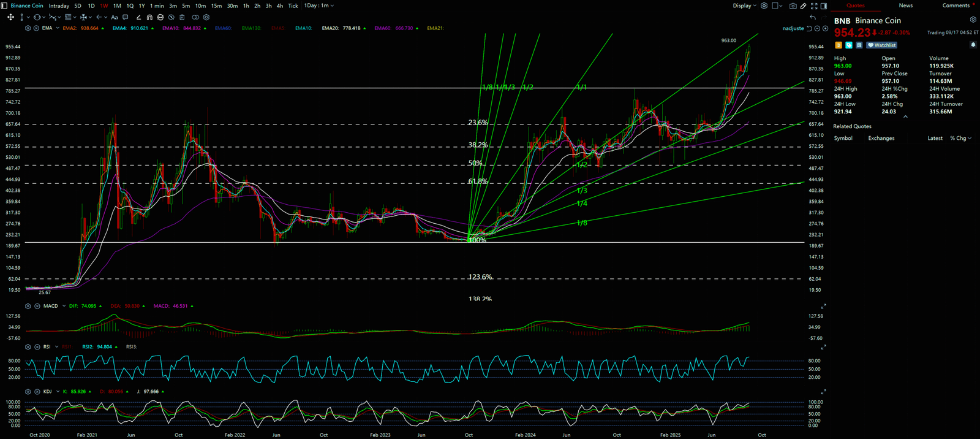Open the text annotation (Aa) tool
This screenshot has height=439, width=980.
point(114,17)
